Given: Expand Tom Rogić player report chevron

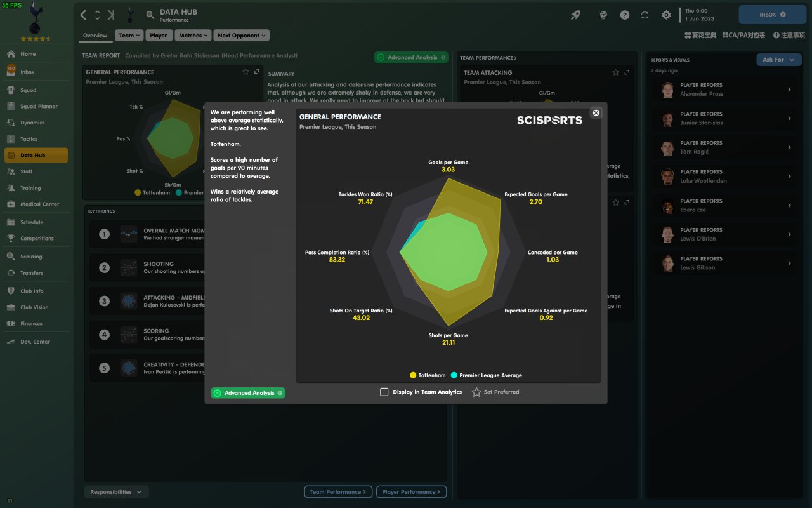Looking at the screenshot, I should (789, 147).
